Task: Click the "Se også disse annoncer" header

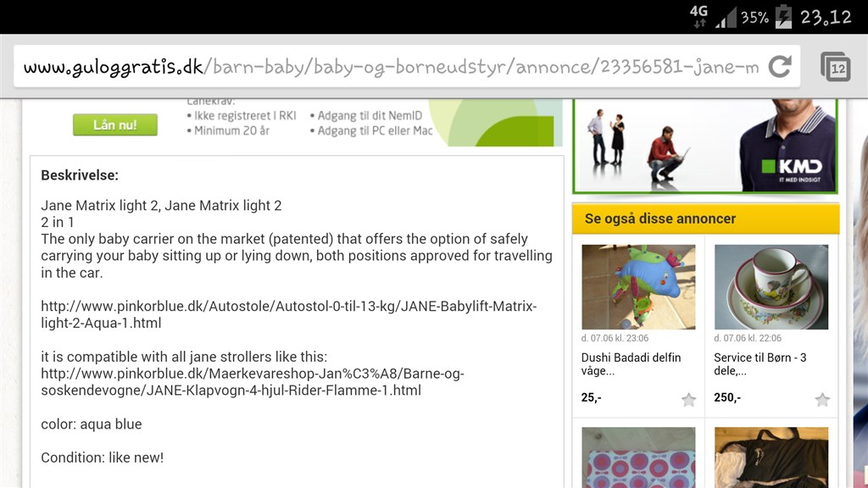Action: click(x=660, y=219)
